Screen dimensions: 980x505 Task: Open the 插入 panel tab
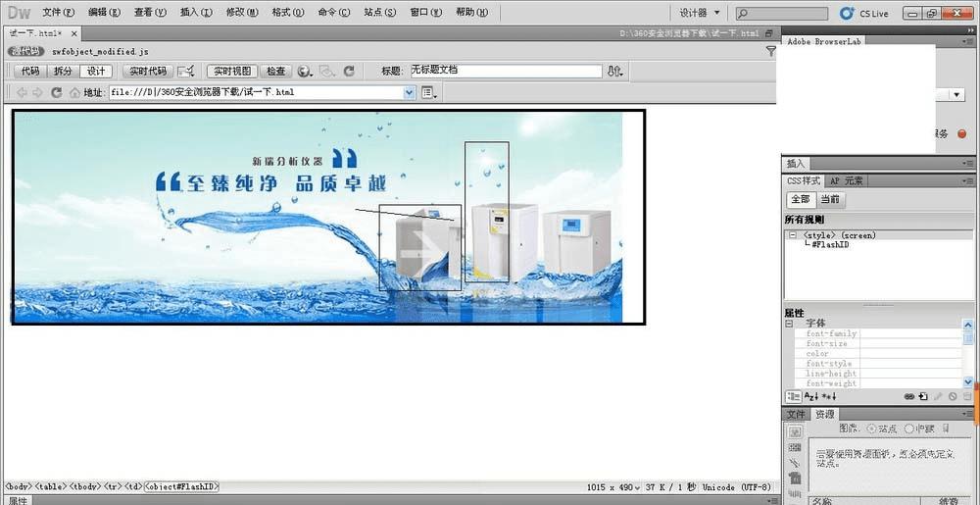(x=796, y=164)
